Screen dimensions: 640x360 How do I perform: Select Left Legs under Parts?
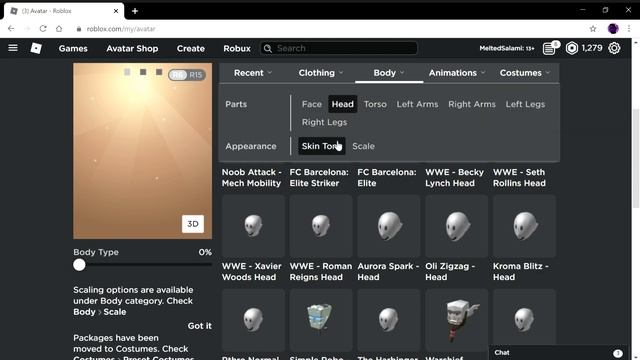525,104
